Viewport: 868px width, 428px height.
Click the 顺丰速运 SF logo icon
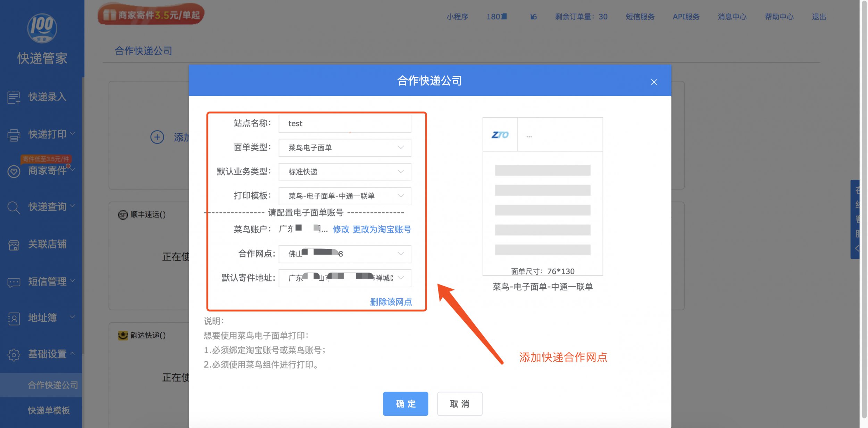click(123, 215)
